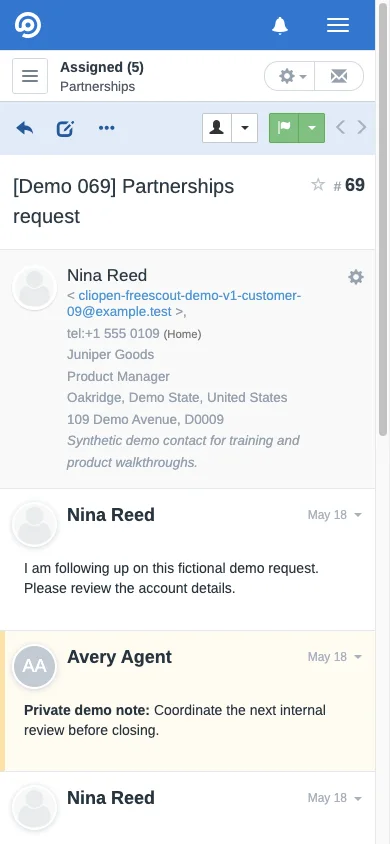Screen dimensions: 390x844
Task: Click the Partnerships mailbox name
Action: pyautogui.click(x=97, y=87)
